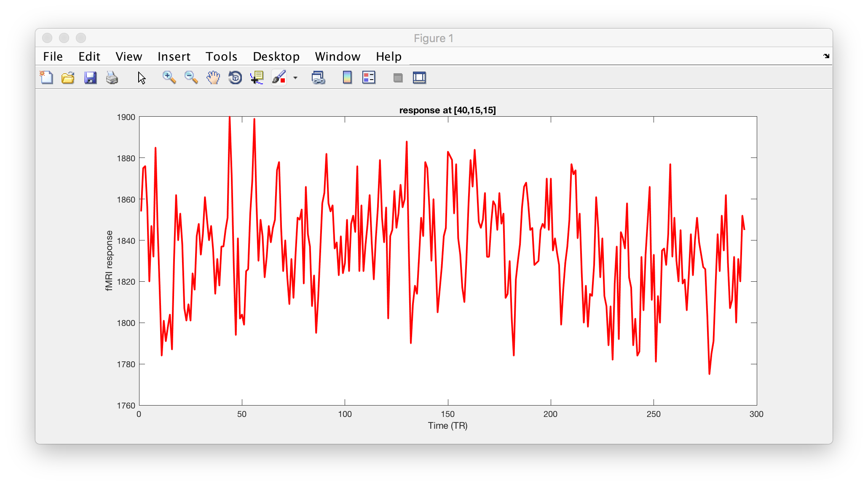
Task: Open the Insert menu
Action: click(174, 56)
